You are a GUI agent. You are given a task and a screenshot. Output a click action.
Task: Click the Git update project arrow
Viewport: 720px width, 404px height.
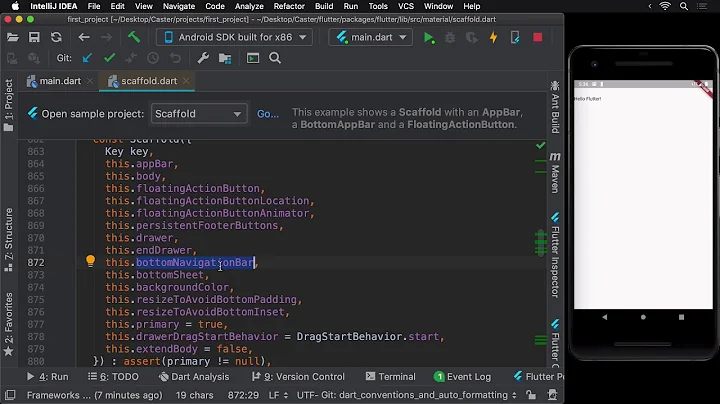(87, 59)
